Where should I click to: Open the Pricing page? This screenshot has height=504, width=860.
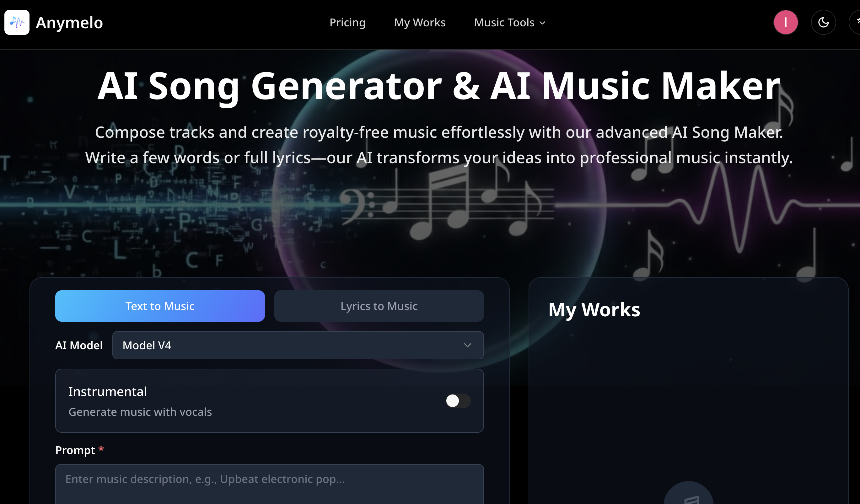tap(347, 23)
